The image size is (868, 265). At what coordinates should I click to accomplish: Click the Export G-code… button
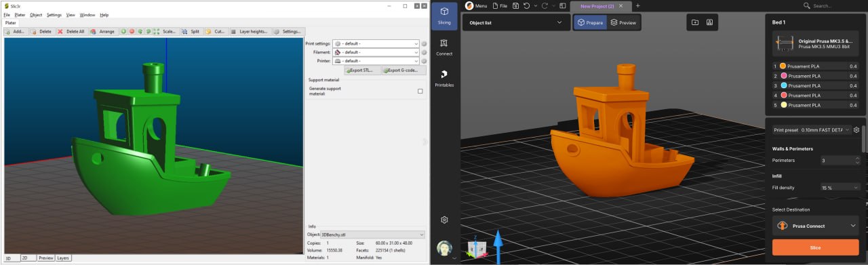(403, 70)
